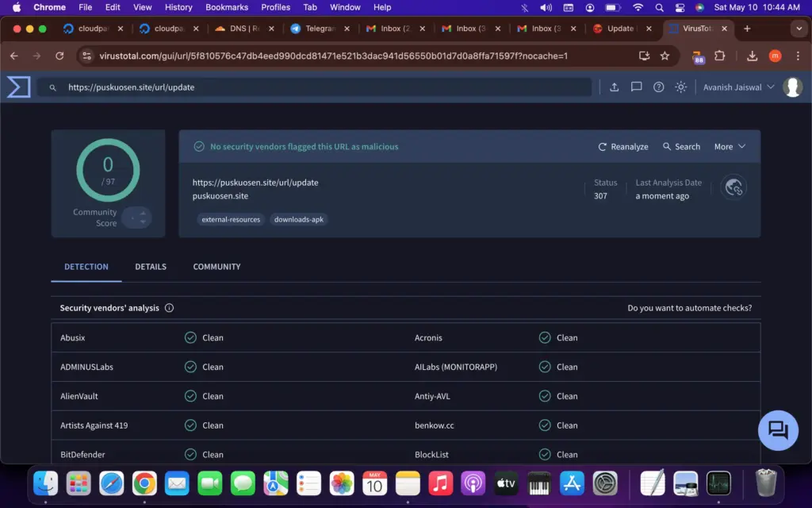
Task: Switch to the DETECTION tab
Action: [86, 267]
